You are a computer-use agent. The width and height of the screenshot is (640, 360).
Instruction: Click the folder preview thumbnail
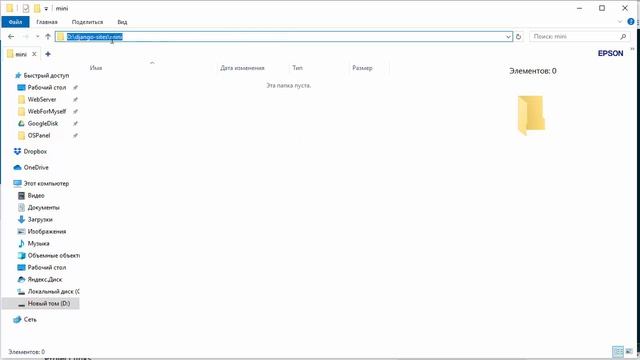click(x=531, y=115)
